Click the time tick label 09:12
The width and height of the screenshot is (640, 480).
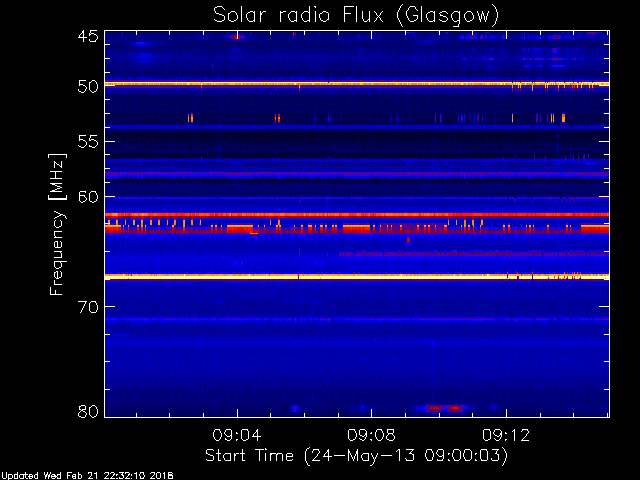506,435
